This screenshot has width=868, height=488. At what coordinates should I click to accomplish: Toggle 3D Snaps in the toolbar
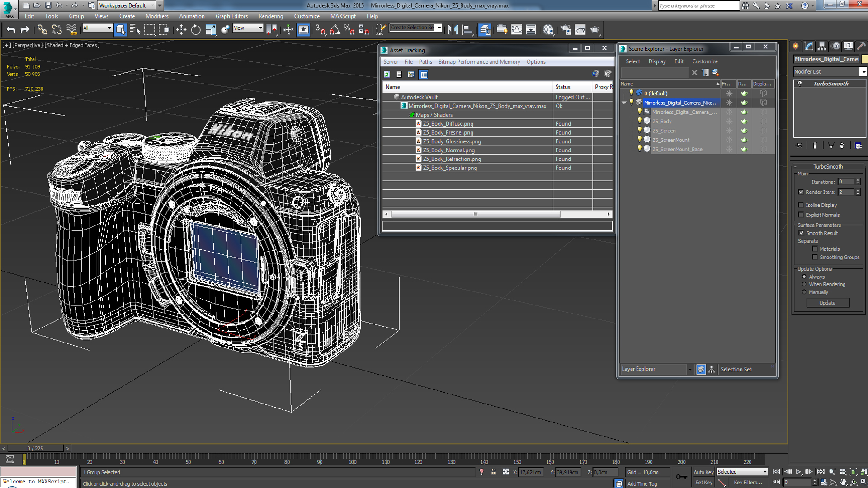point(320,30)
